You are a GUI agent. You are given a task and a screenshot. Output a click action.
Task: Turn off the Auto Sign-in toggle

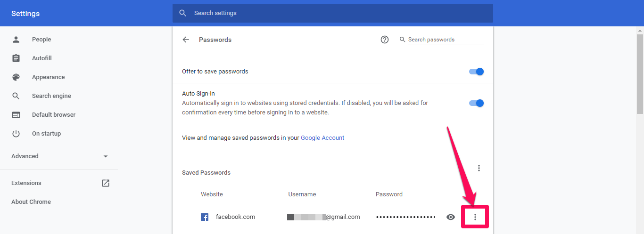(477, 103)
